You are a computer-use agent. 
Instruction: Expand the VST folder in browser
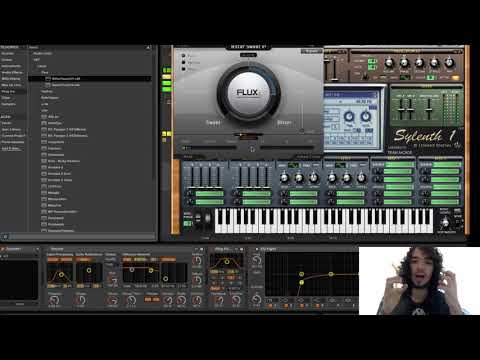[x=36, y=60]
